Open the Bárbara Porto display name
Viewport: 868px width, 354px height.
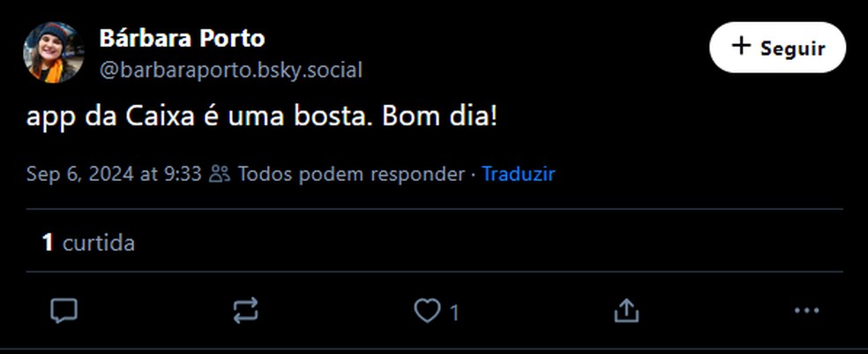[x=182, y=39]
